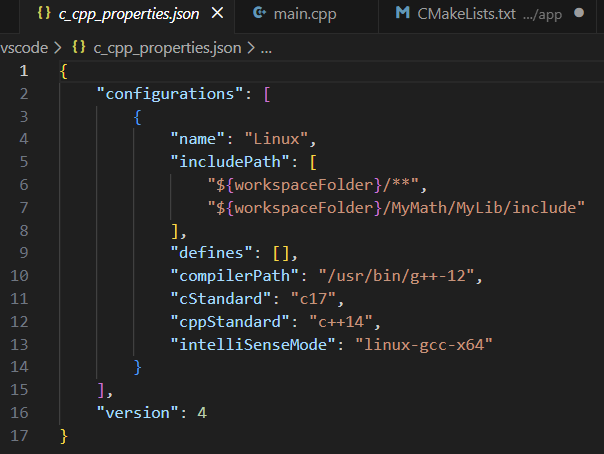Image resolution: width=604 pixels, height=454 pixels.
Task: Click the JSON icon in the breadcrumb
Action: [79, 47]
